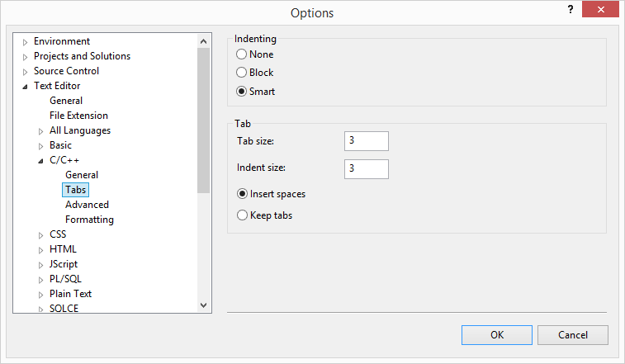Collapse the Text Editor node
The height and width of the screenshot is (364, 625).
(25, 87)
